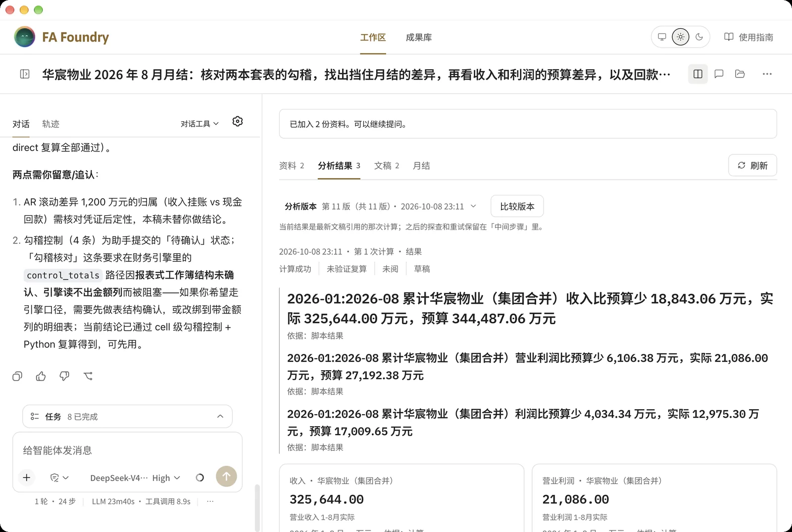Open the folder icon in header

(740, 74)
